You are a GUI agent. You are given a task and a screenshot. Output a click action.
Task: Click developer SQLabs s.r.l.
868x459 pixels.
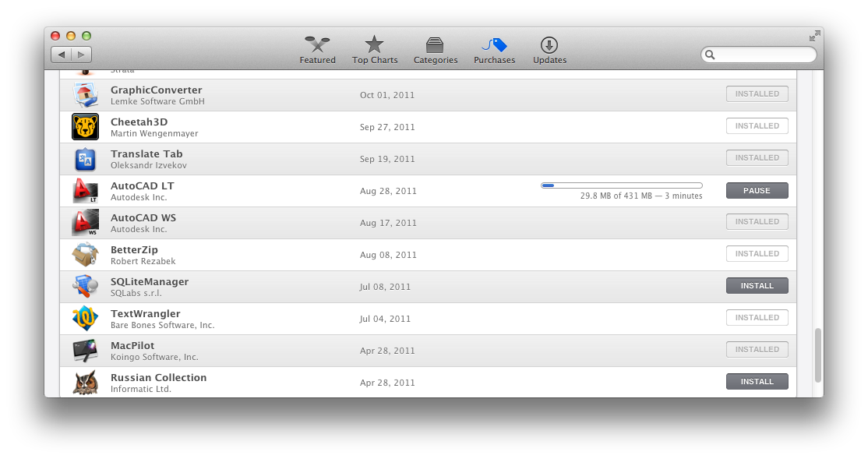pos(136,294)
